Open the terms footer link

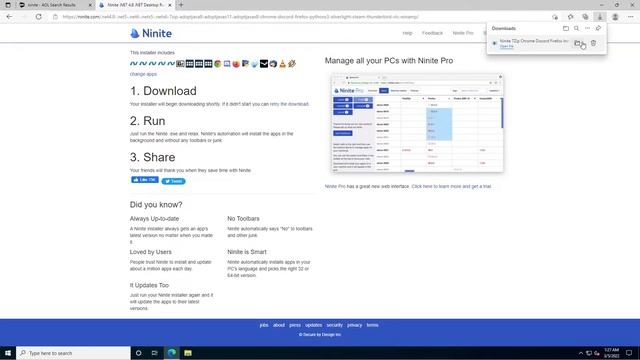(372, 325)
